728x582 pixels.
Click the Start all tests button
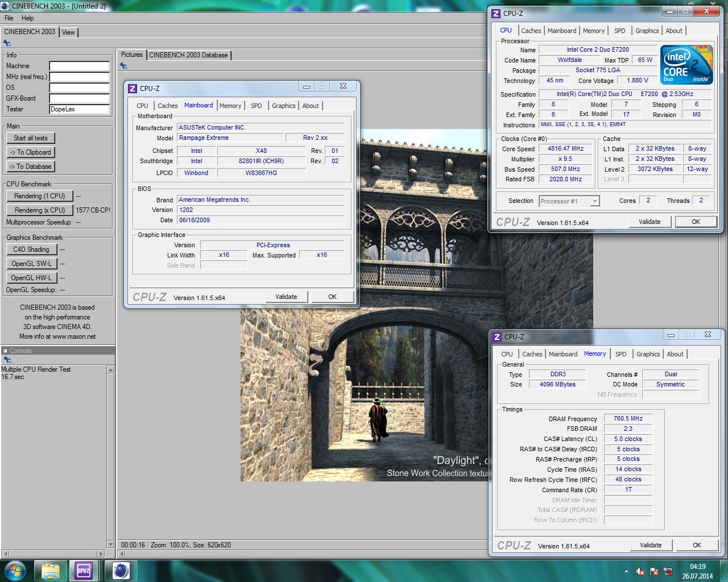tap(31, 138)
